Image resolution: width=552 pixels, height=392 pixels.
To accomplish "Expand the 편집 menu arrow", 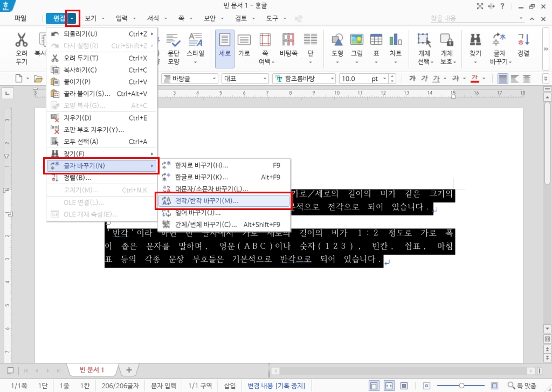I will (x=72, y=18).
